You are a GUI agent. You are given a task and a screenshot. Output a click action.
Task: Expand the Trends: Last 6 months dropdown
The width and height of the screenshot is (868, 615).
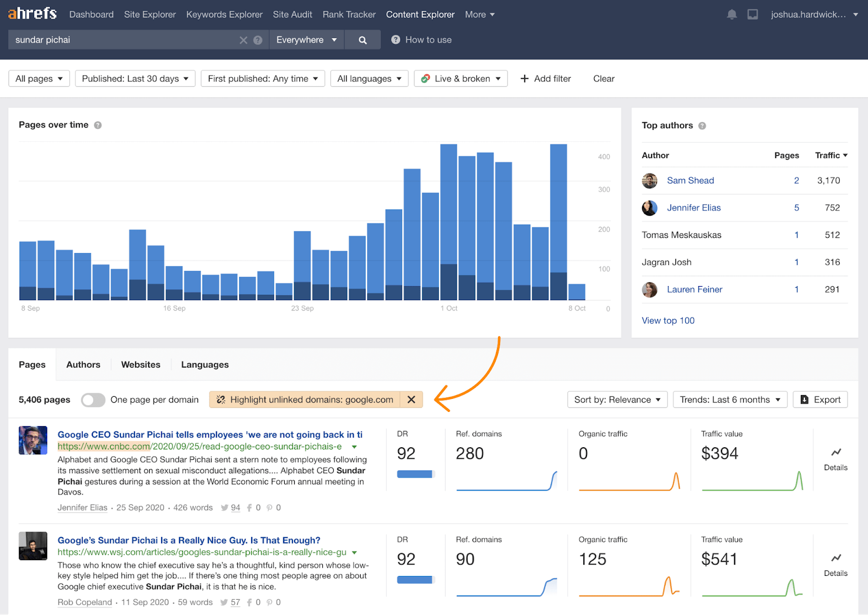[730, 400]
